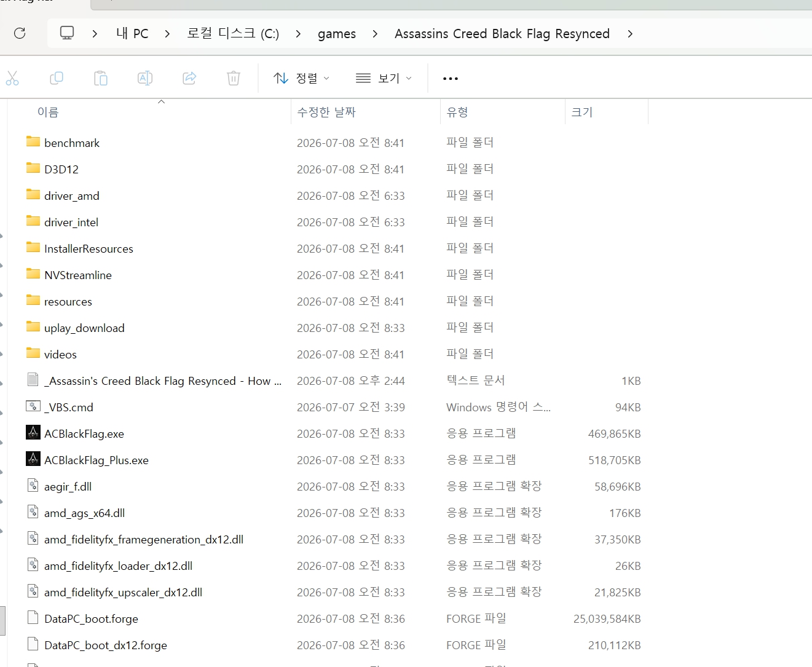The height and width of the screenshot is (667, 812).
Task: Click the 210,112KB size value
Action: (614, 645)
